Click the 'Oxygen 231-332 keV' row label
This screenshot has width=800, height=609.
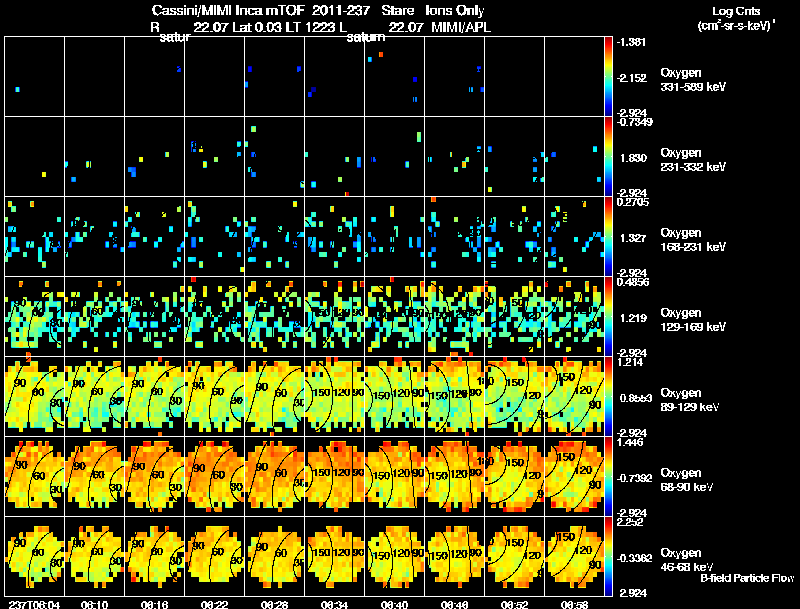[x=693, y=160]
